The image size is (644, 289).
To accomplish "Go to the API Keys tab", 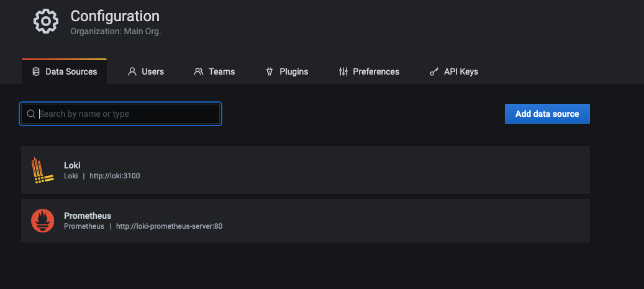I will (454, 71).
